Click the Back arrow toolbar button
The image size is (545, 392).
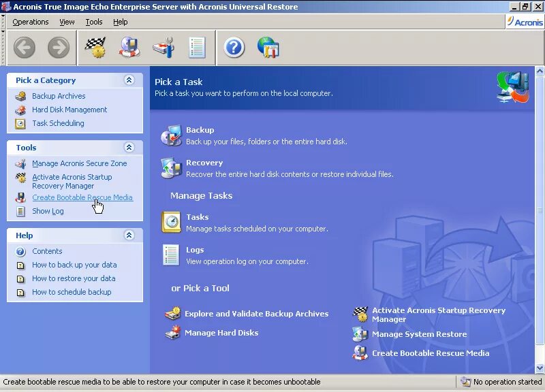[25, 48]
